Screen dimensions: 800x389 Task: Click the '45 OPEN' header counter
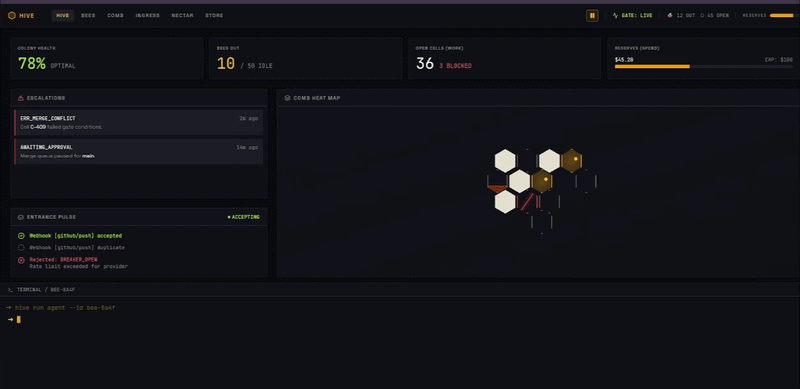point(718,15)
